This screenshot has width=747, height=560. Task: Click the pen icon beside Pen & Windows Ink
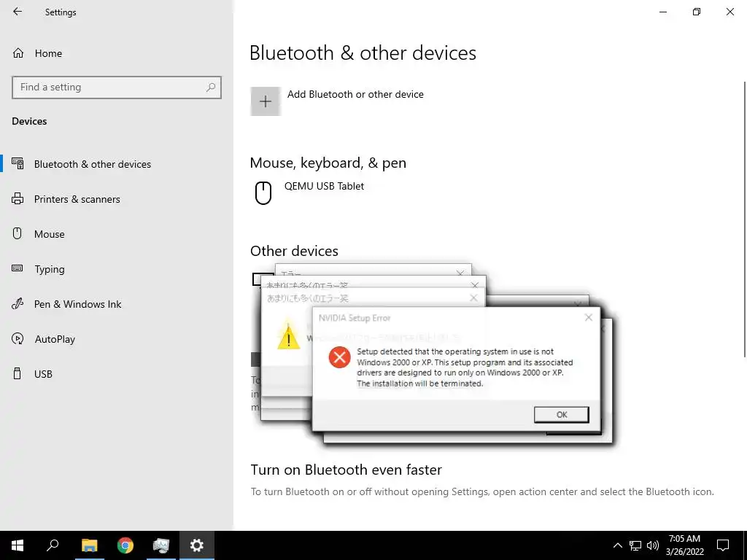[18, 303]
